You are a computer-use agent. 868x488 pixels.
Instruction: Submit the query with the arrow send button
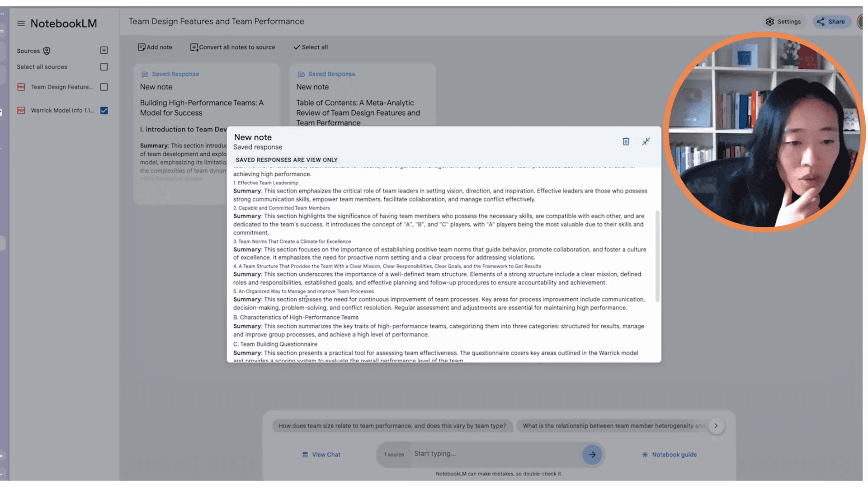point(592,455)
